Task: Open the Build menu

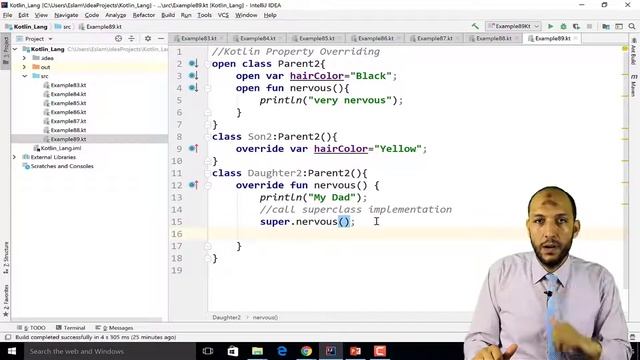Action: 168,15
